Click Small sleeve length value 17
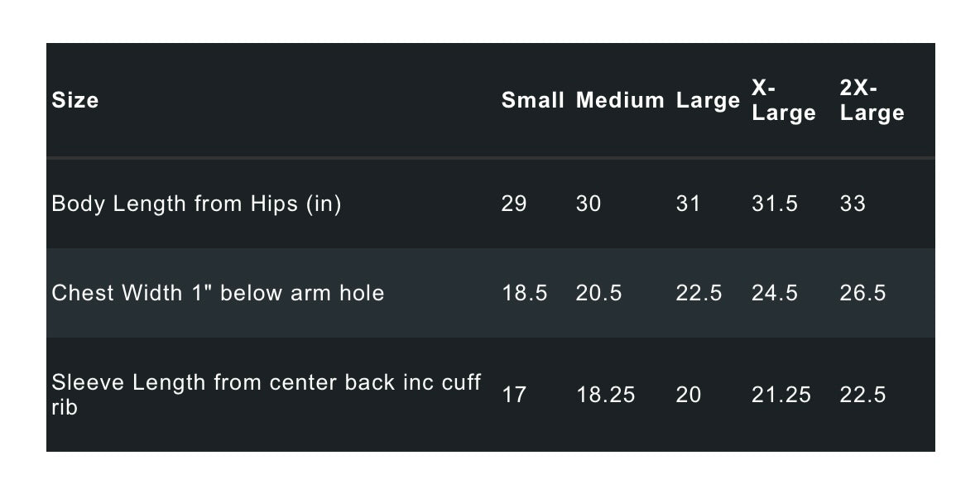Viewport: 980px width, 494px height. point(514,395)
